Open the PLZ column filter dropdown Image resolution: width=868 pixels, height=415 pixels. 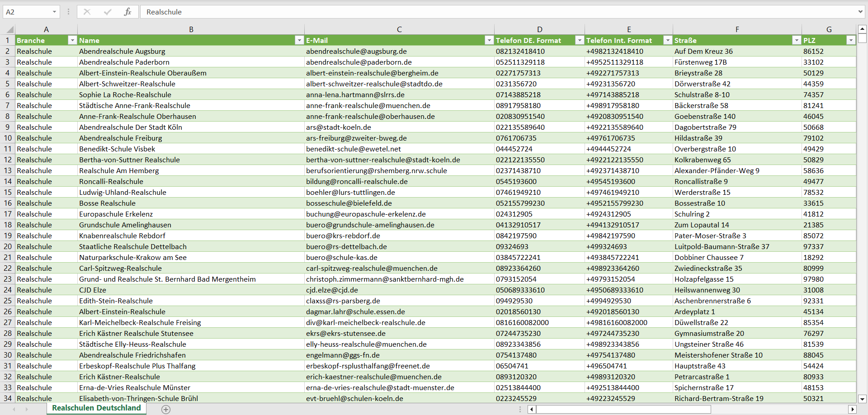click(851, 40)
